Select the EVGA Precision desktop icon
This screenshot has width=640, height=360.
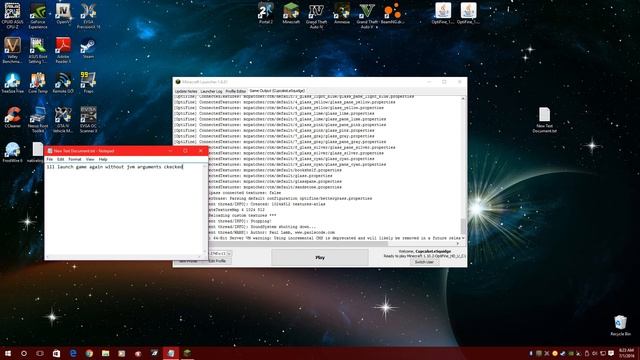click(88, 16)
